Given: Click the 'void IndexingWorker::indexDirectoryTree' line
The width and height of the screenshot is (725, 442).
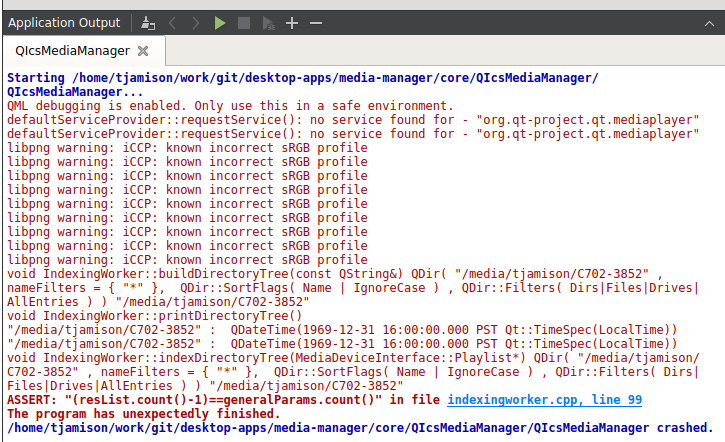Looking at the screenshot, I should coord(353,358).
